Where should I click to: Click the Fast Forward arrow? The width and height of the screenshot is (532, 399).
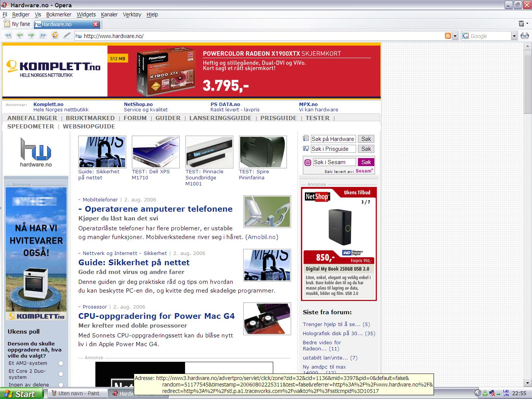click(43, 35)
